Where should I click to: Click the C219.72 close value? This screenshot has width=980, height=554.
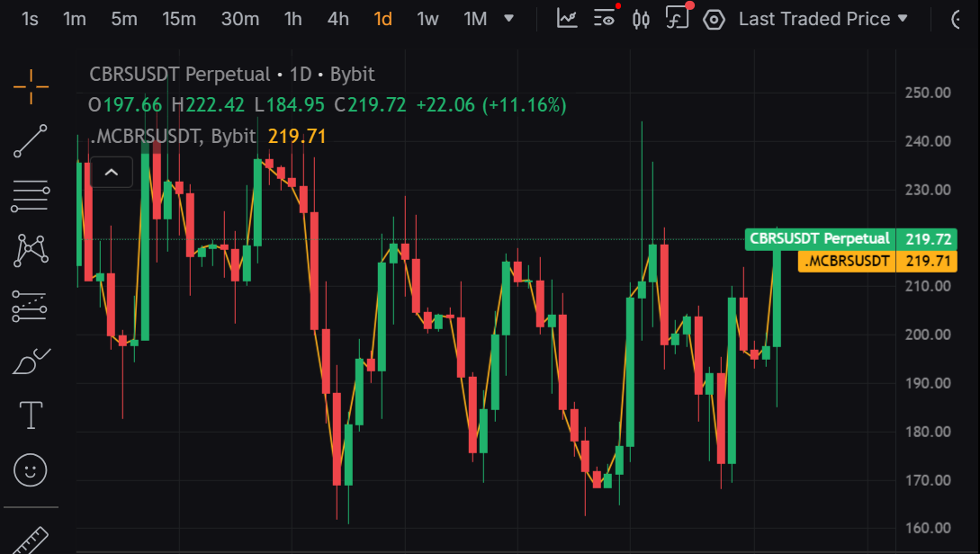click(370, 105)
